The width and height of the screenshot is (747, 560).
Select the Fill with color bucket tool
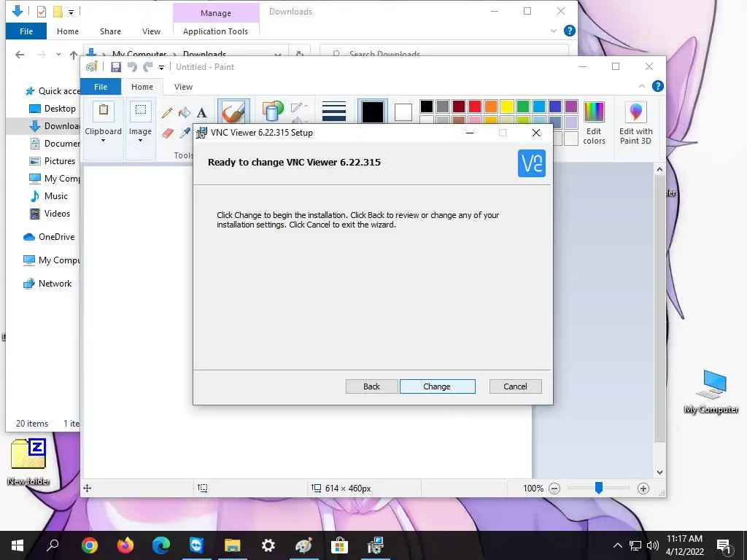[x=185, y=113]
